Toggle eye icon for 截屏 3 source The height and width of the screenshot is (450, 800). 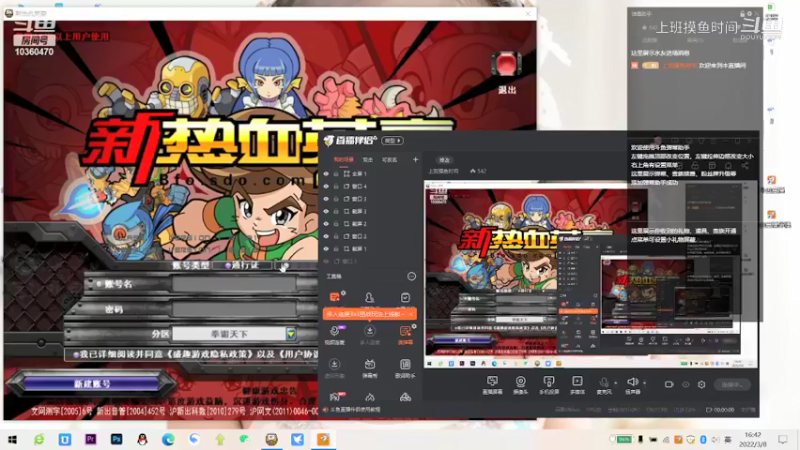(326, 211)
